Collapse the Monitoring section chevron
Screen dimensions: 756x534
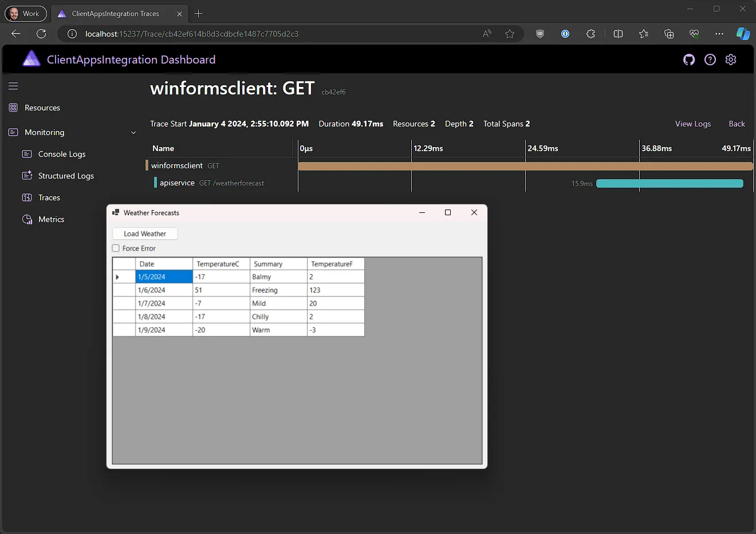pyautogui.click(x=133, y=132)
